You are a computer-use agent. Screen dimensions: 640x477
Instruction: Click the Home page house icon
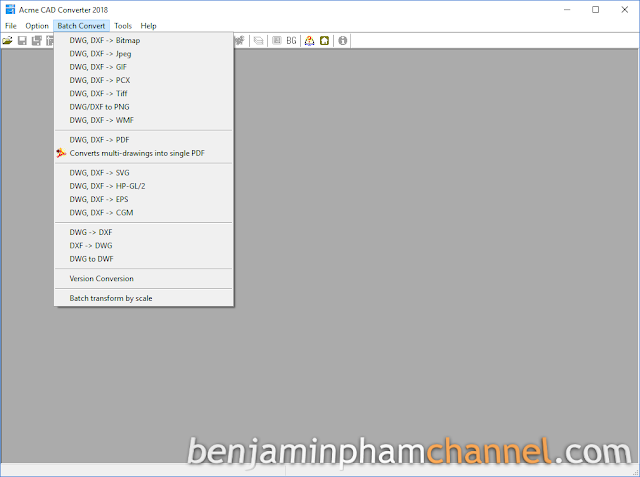coord(324,40)
